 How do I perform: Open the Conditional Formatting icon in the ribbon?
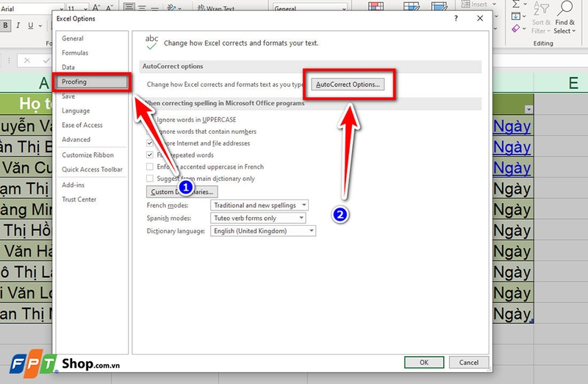(x=376, y=6)
